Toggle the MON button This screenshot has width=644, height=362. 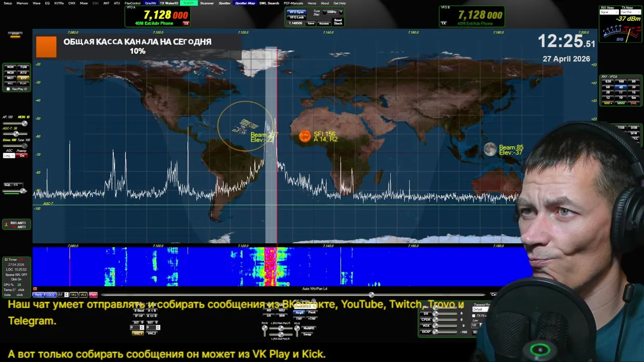point(11,67)
